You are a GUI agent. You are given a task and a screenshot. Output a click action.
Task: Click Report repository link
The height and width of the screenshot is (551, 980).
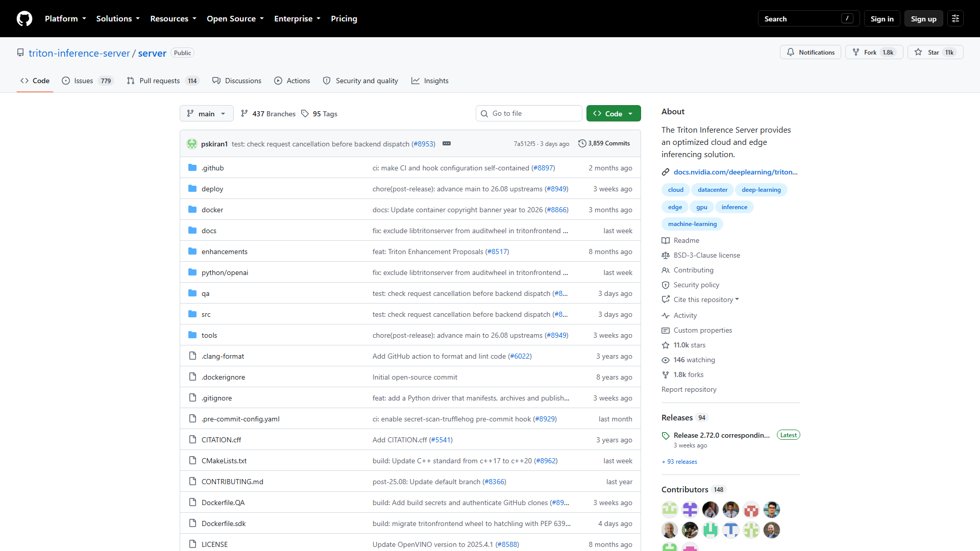pos(689,389)
